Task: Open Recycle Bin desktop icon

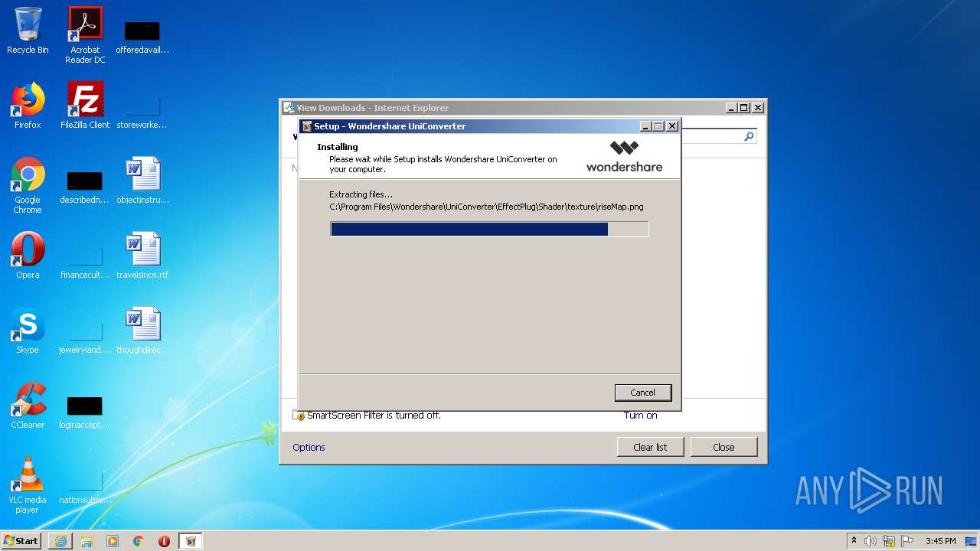Action: pyautogui.click(x=28, y=31)
